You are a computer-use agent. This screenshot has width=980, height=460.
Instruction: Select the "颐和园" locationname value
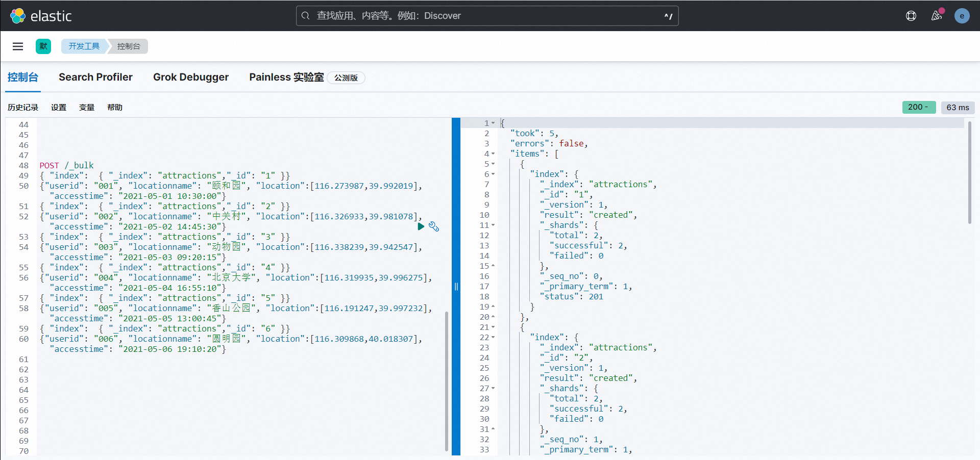tap(227, 186)
